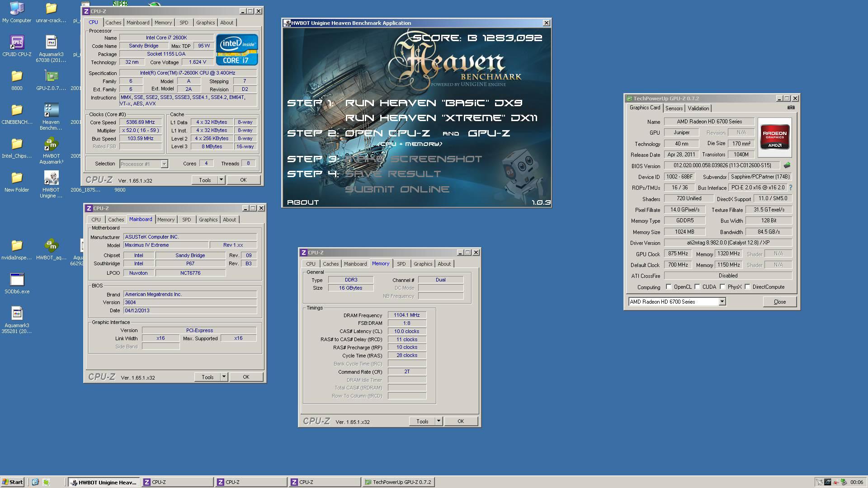
Task: Open Validation tab in GPU-Z
Action: pyautogui.click(x=698, y=108)
